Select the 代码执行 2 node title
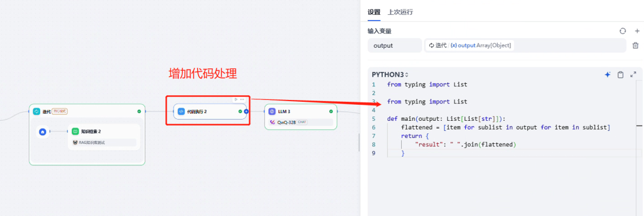Screen dimensions: 644x216 (197, 111)
